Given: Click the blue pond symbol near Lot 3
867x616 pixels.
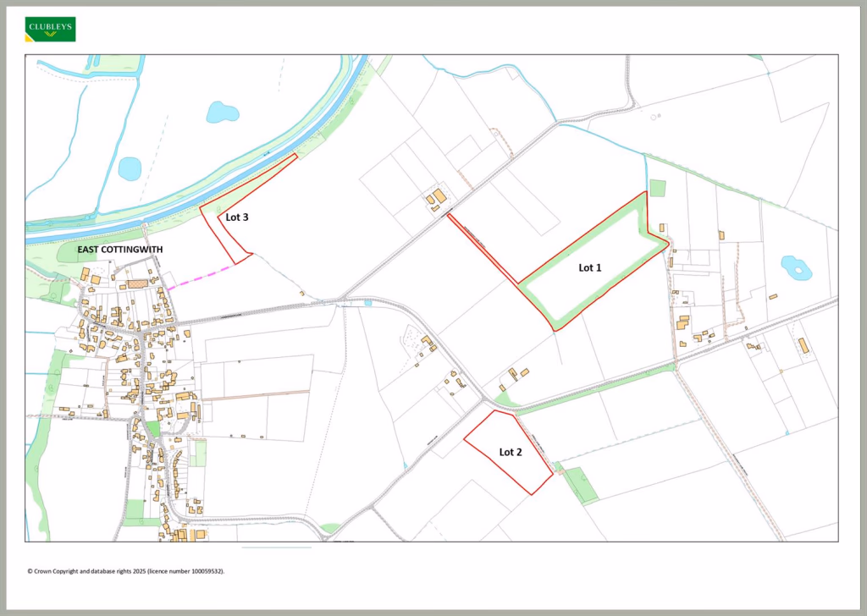Looking at the screenshot, I should pos(223,111).
